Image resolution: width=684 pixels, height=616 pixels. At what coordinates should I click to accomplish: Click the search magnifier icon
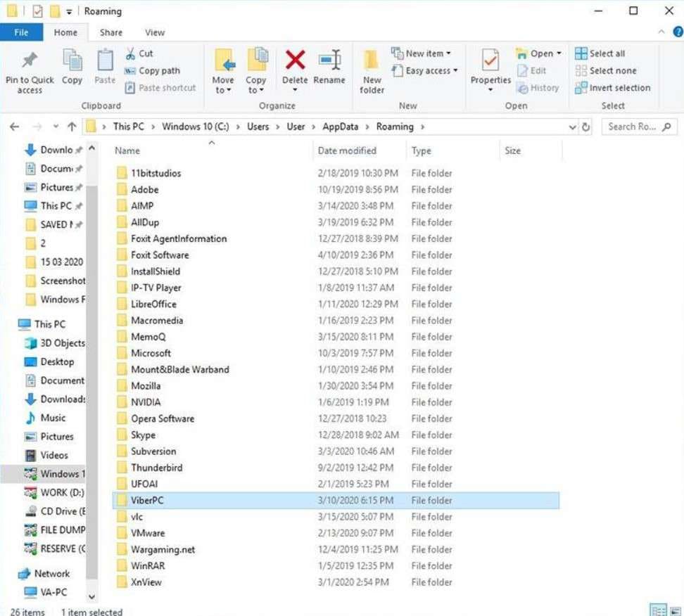pyautogui.click(x=666, y=127)
